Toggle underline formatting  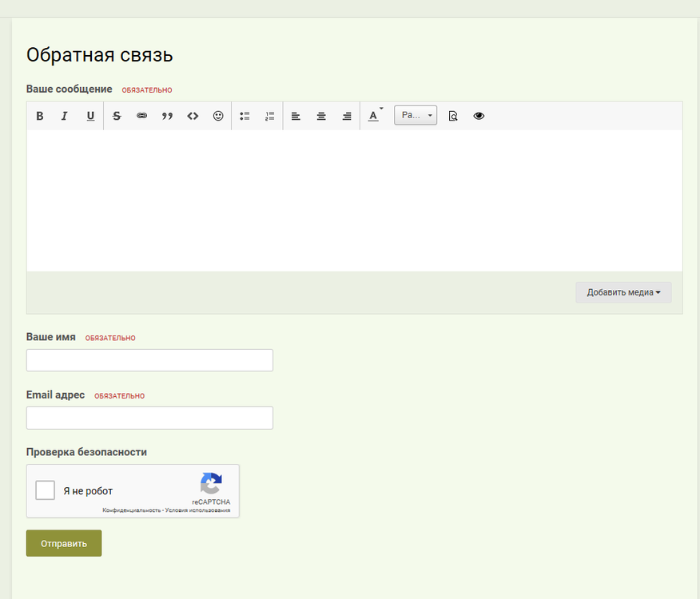(90, 116)
